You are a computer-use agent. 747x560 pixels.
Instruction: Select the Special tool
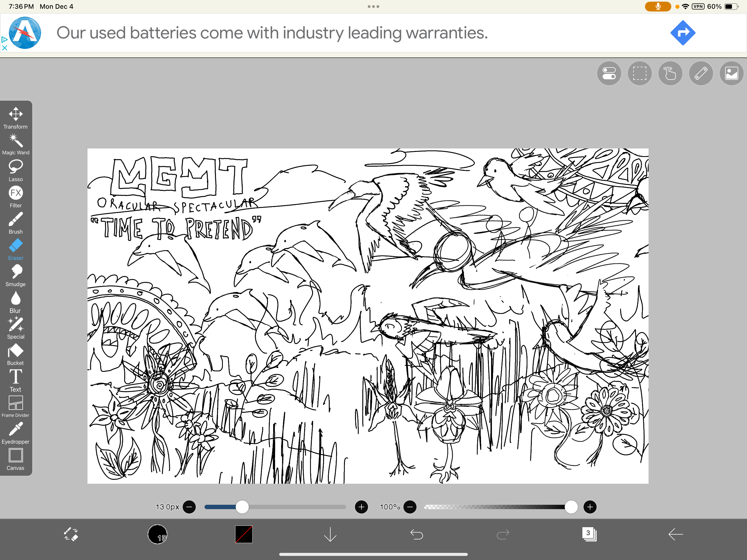click(16, 328)
